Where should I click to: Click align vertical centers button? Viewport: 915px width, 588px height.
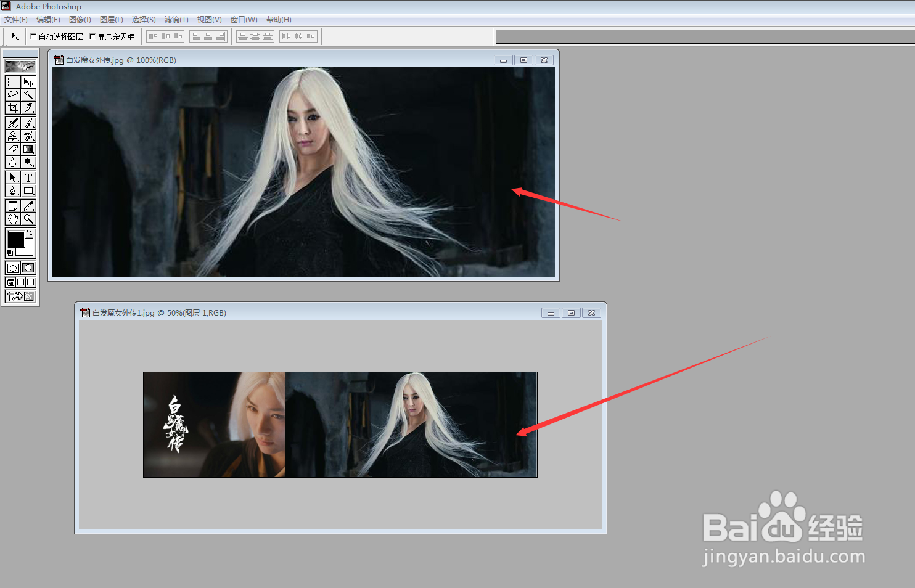pyautogui.click(x=165, y=36)
